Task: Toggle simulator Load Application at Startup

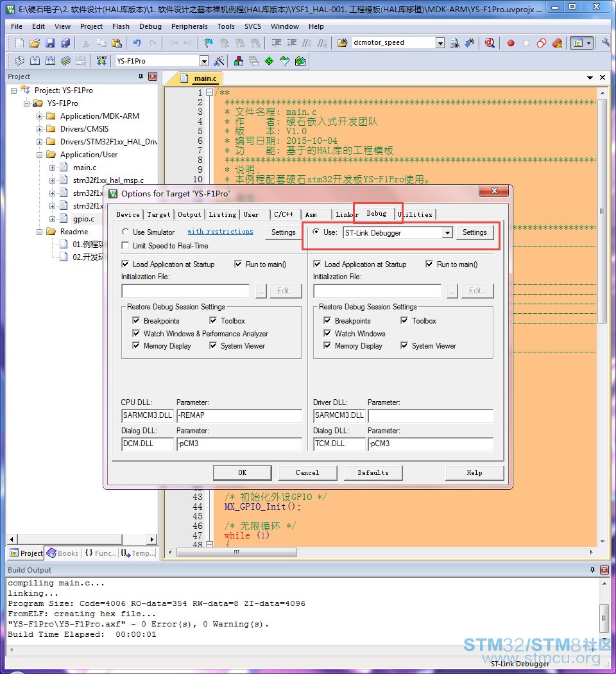Action: [x=125, y=264]
